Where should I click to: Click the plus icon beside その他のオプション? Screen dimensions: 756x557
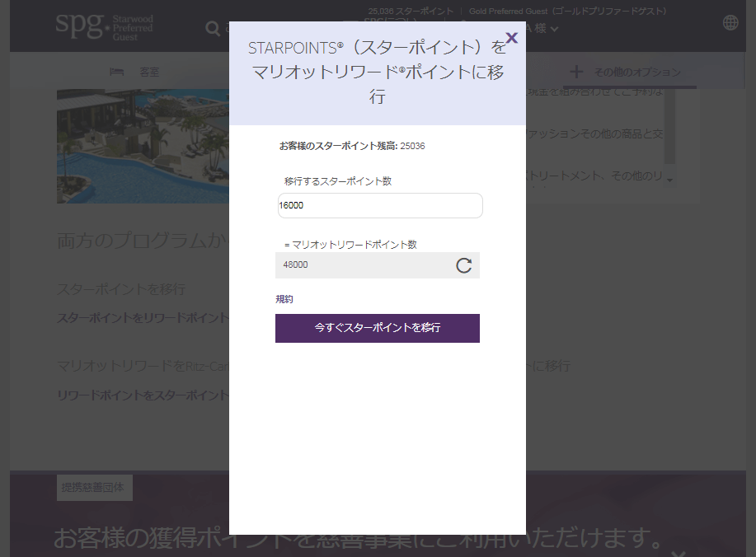tap(577, 72)
